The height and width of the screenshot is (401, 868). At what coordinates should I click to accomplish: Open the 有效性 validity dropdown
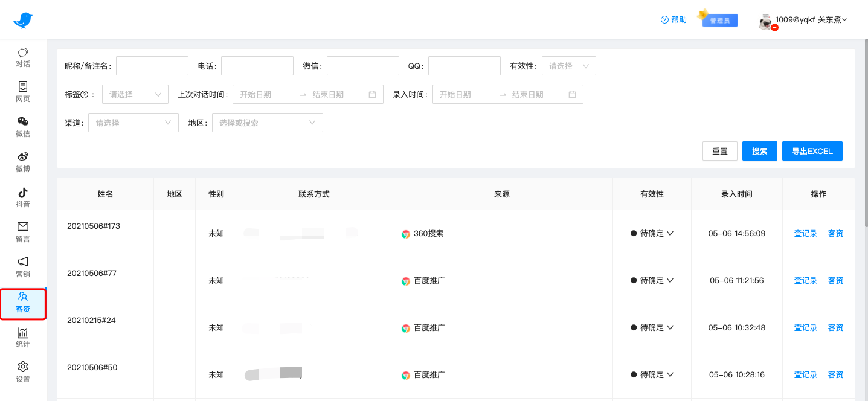click(x=568, y=65)
